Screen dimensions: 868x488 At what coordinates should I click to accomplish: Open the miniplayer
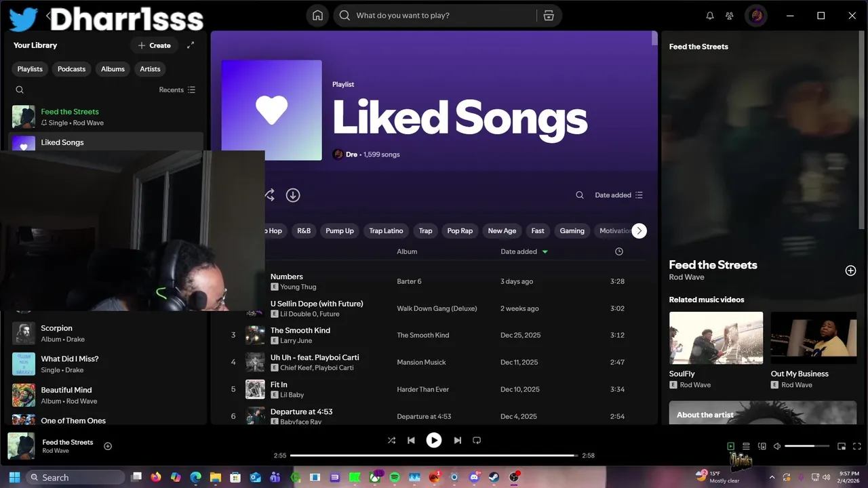pos(842,446)
